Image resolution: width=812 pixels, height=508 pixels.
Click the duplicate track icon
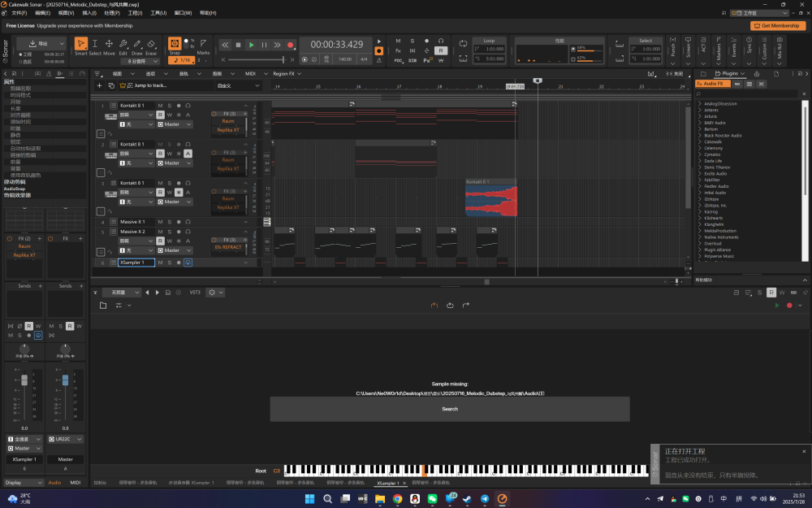(x=110, y=85)
